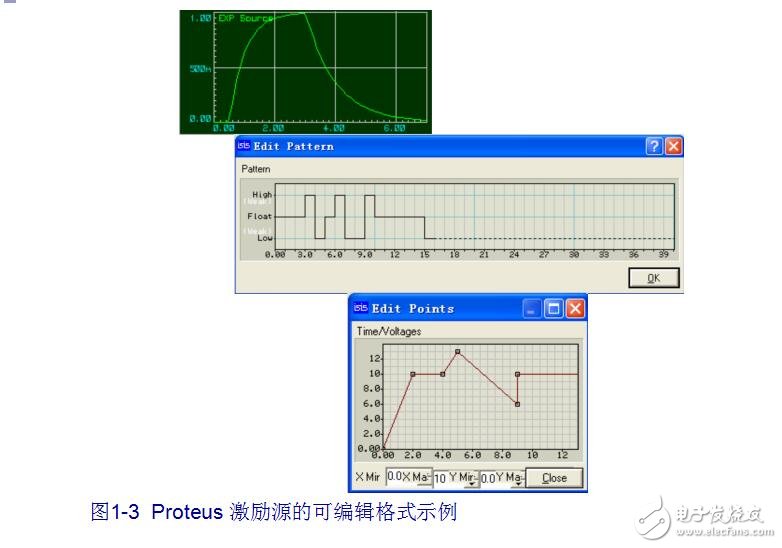Click the 'Time/Voltages' label in Edit Points
Viewport: 782px width, 548px height.
click(x=389, y=331)
